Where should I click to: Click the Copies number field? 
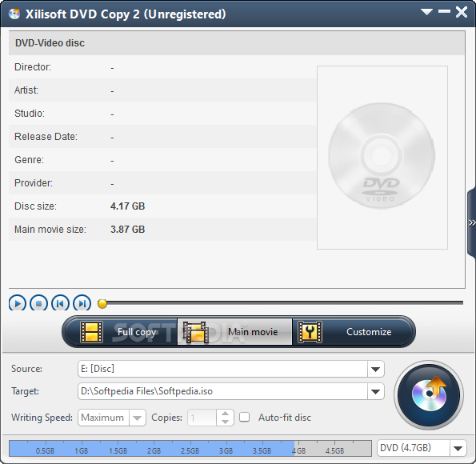point(202,418)
